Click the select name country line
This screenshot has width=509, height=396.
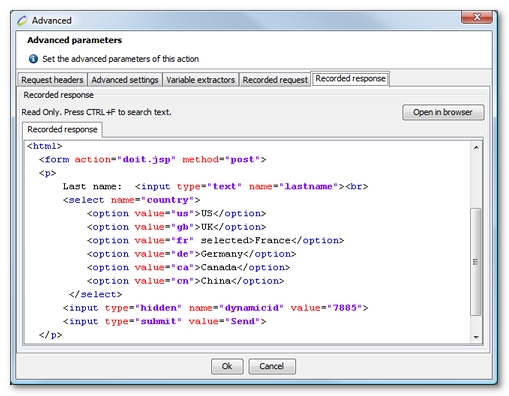131,200
